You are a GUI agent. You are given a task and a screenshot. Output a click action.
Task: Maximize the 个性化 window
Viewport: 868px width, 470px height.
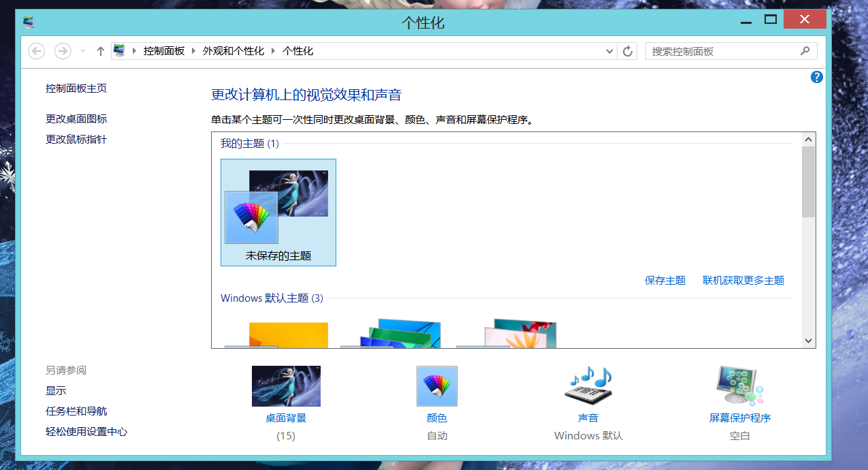click(x=770, y=20)
